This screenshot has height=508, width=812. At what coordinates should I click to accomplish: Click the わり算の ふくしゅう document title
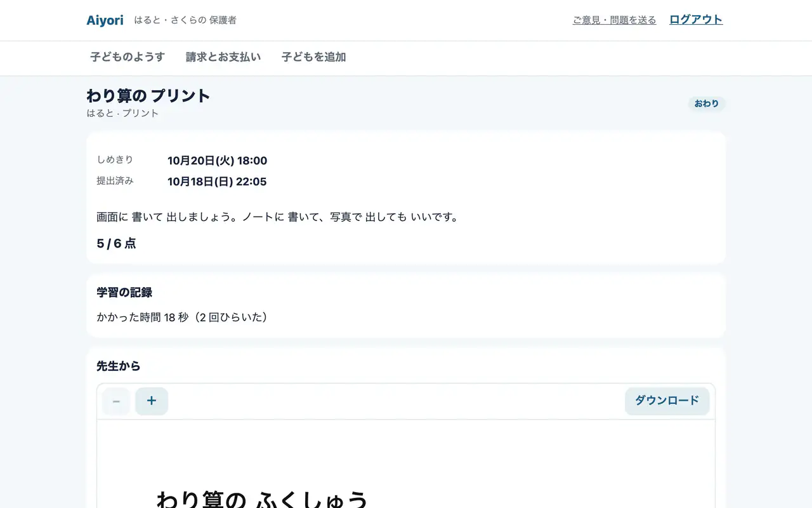click(x=262, y=500)
